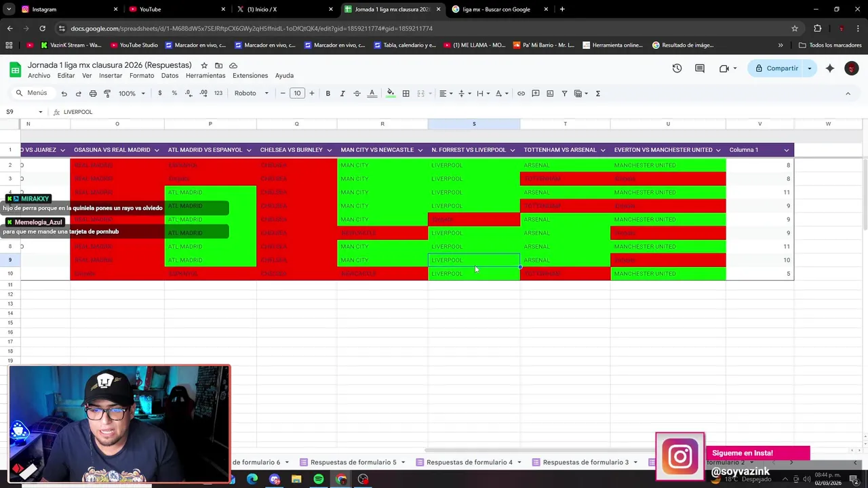Switch to the YouTube browser tab
This screenshot has height=488, width=868.
[x=176, y=9]
